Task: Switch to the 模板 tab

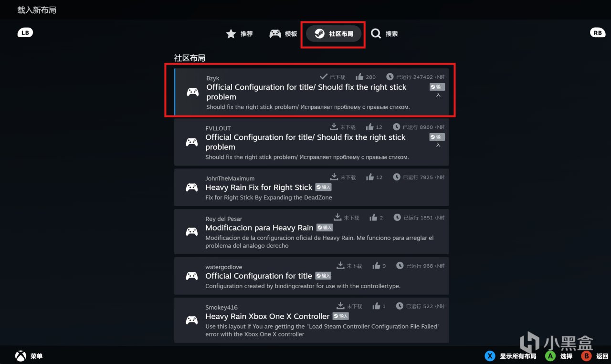Action: click(x=283, y=34)
